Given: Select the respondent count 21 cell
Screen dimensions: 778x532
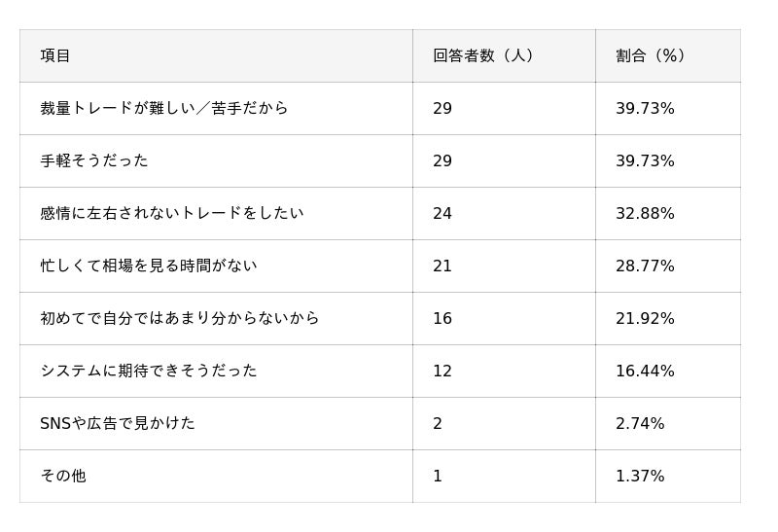Looking at the screenshot, I should click(x=442, y=266).
